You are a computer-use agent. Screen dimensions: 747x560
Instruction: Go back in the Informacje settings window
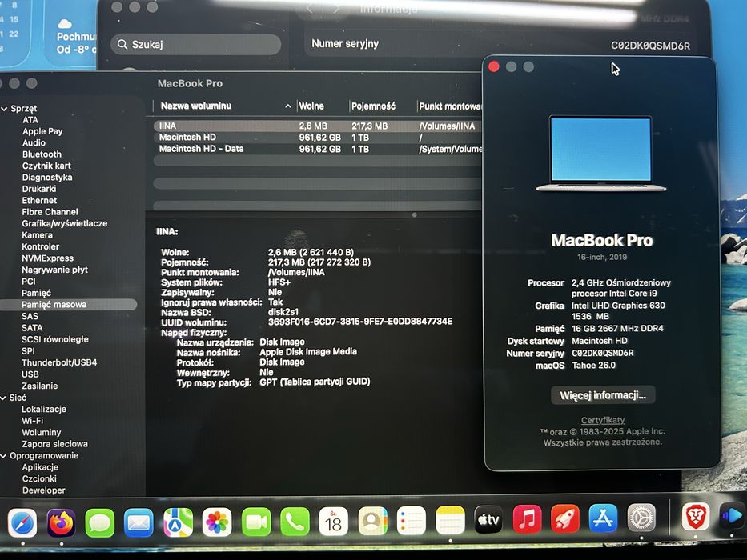point(310,9)
